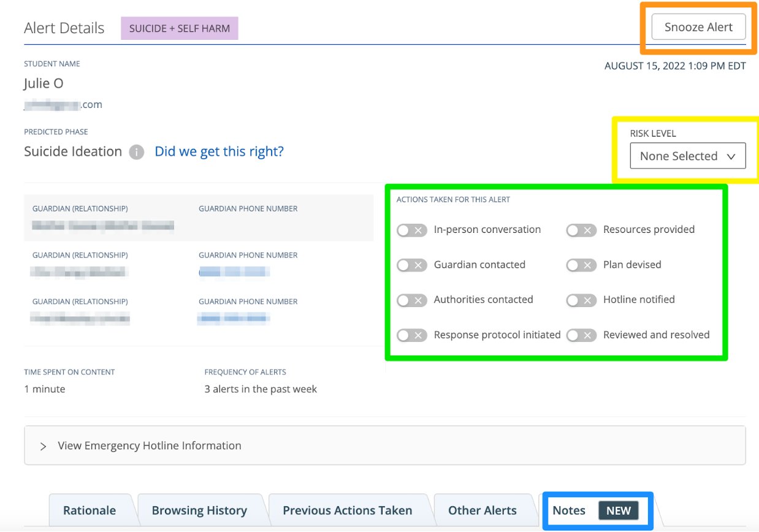Enable Response protocol initiated toggle
The height and width of the screenshot is (532, 759).
412,335
